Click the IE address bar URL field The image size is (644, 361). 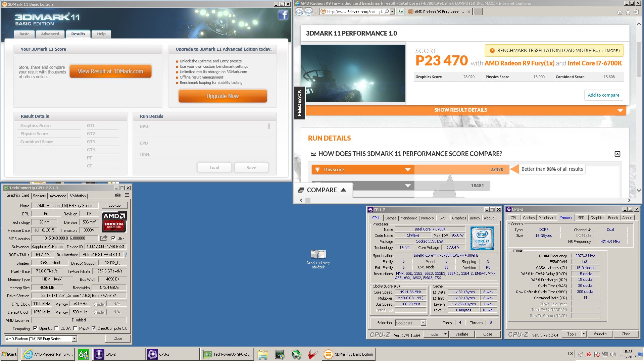pos(355,11)
